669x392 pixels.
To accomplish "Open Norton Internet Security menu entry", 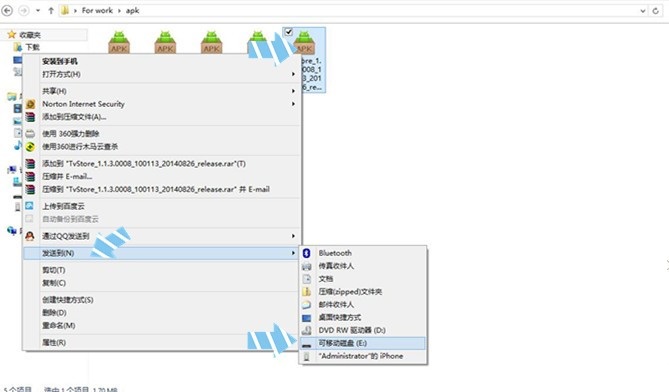I will click(x=162, y=104).
